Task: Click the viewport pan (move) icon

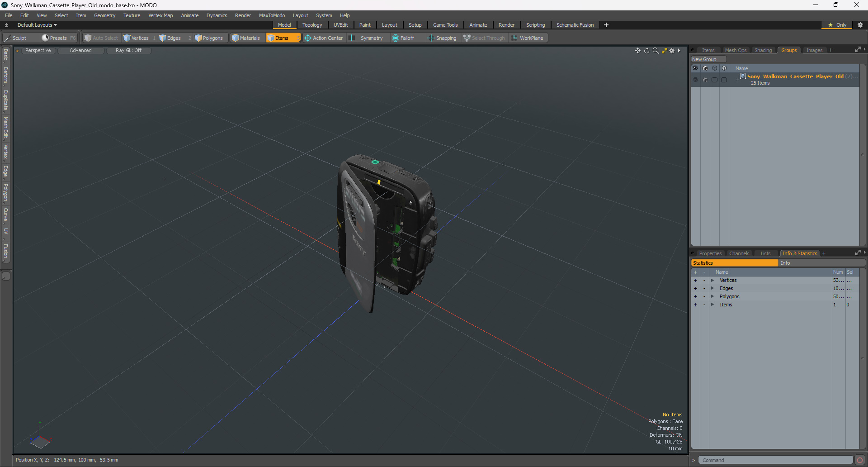Action: click(x=637, y=51)
